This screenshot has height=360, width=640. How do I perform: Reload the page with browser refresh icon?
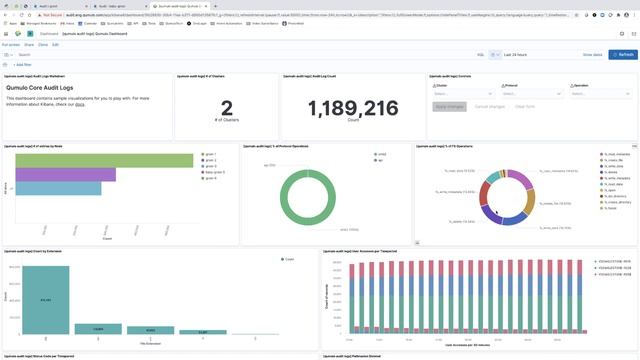coord(22,15)
